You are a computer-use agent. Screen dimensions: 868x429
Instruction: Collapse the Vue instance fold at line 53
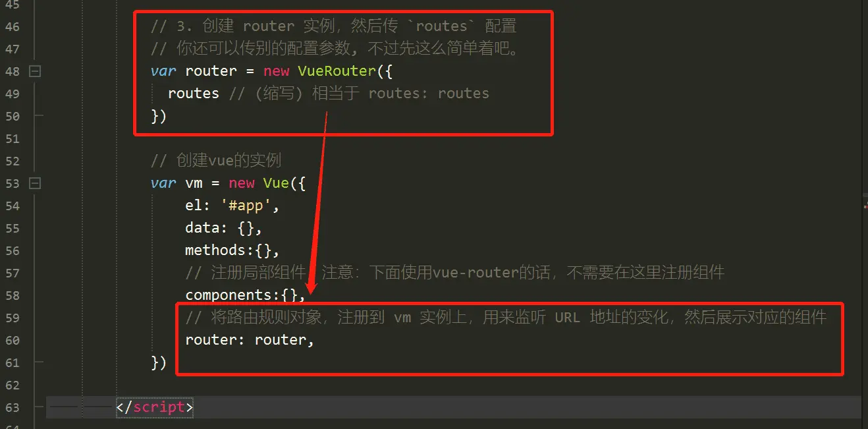35,183
